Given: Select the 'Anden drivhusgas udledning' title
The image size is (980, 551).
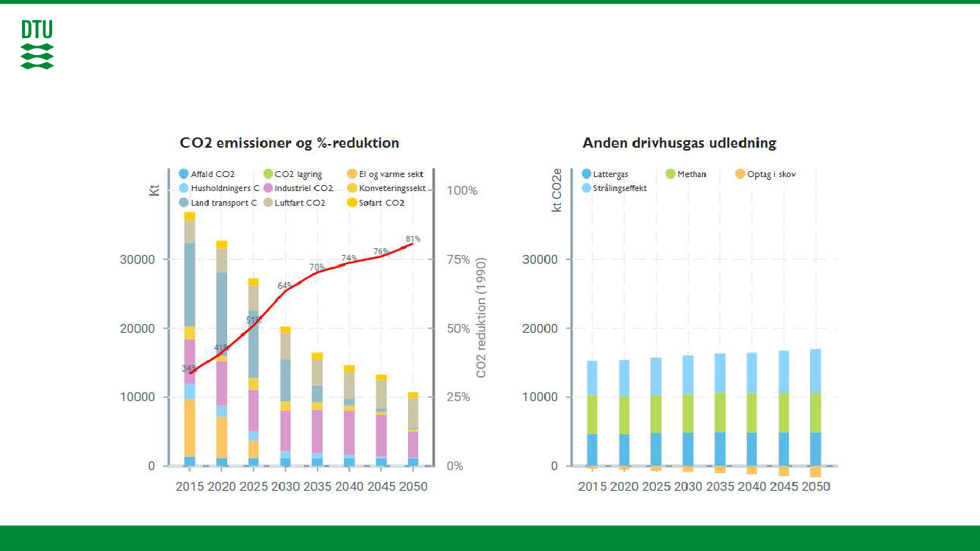Looking at the screenshot, I should [679, 143].
